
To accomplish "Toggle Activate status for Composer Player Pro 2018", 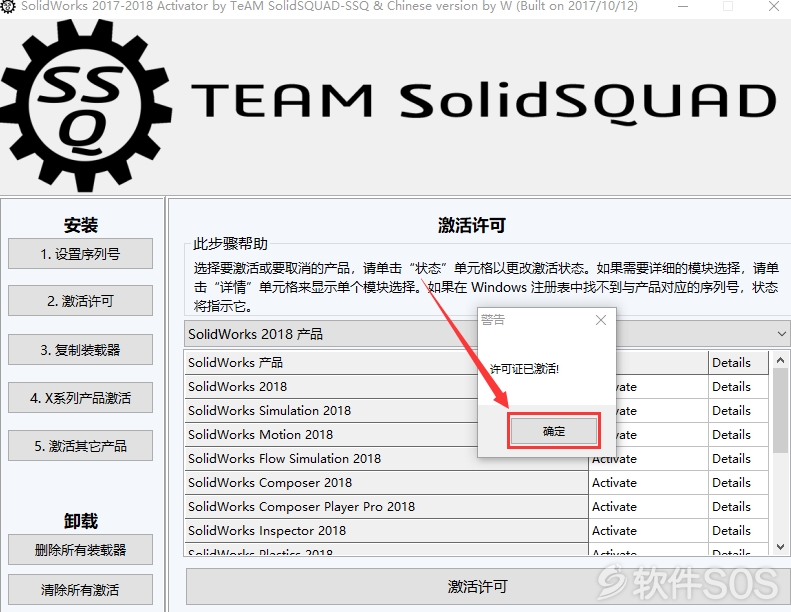I will (648, 507).
